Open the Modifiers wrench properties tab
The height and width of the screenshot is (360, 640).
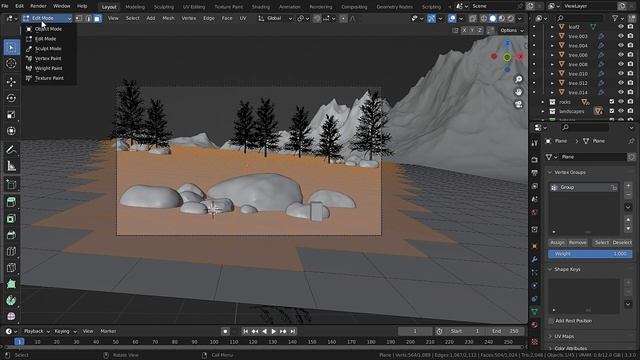click(x=535, y=259)
